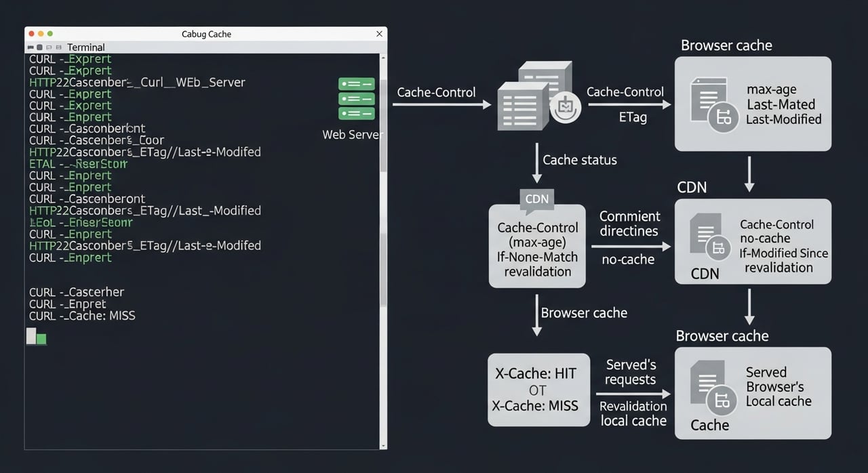
Task: Click terminal line CURL -_Cache: MISS
Action: pyautogui.click(x=82, y=316)
